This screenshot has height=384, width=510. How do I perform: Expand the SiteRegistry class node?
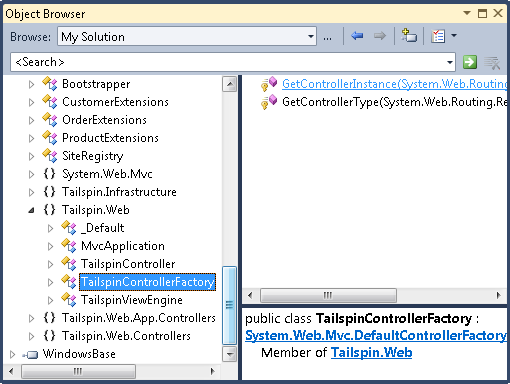pyautogui.click(x=31, y=156)
